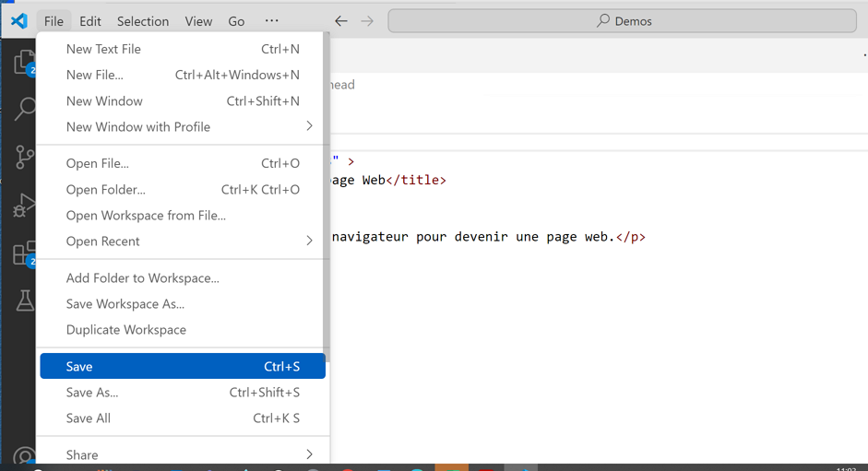Choose Open Folder...
This screenshot has height=471, width=868.
(x=183, y=189)
